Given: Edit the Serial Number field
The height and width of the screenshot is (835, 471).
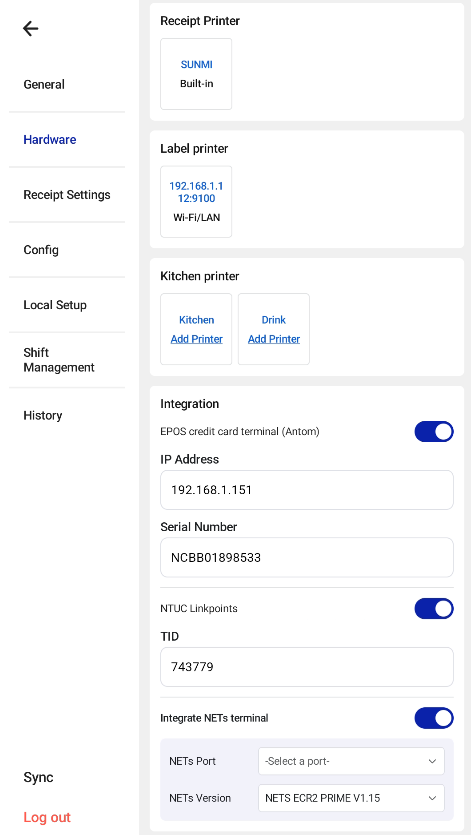Looking at the screenshot, I should (x=307, y=558).
